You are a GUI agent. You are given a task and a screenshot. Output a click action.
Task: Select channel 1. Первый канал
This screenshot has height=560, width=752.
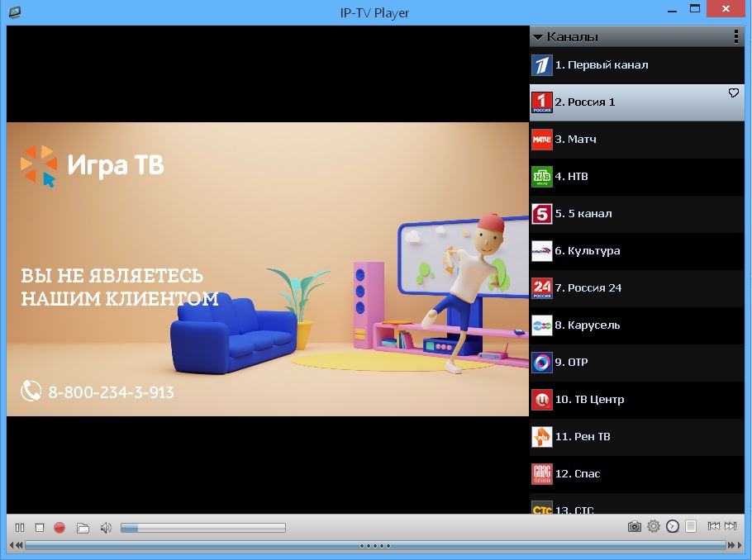(x=637, y=65)
